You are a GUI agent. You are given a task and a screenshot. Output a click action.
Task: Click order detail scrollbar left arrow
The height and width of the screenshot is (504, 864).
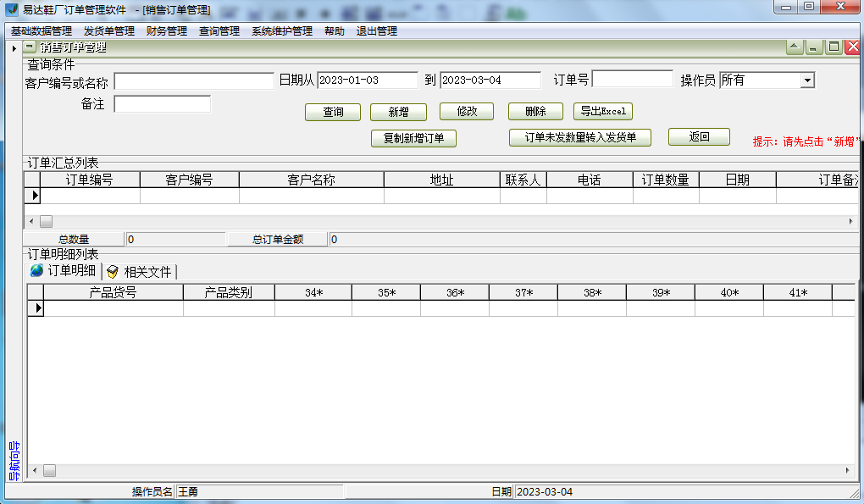click(35, 470)
